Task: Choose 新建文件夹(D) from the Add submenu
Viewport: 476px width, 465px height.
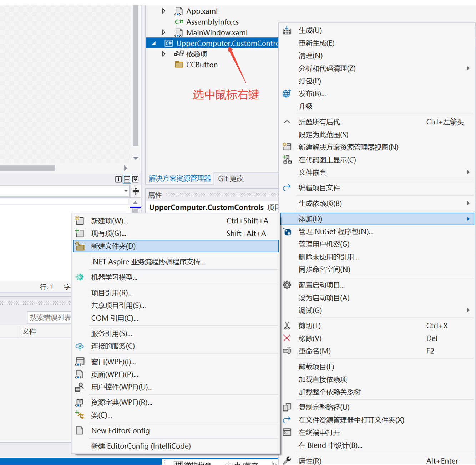Action: (x=176, y=246)
